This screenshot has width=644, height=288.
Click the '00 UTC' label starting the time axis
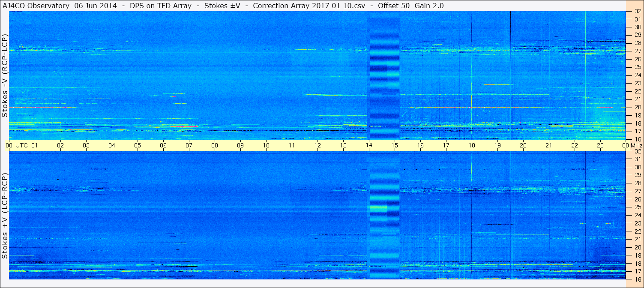(x=17, y=145)
